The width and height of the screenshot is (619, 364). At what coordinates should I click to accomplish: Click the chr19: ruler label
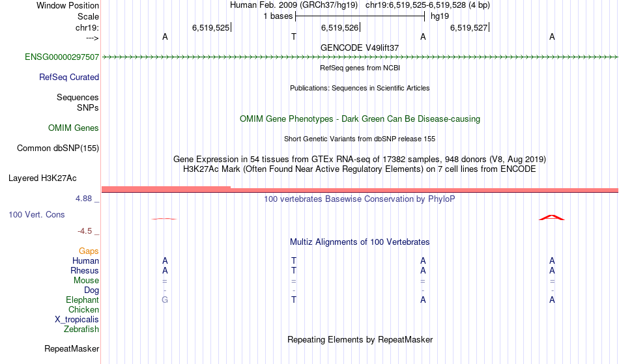[87, 28]
